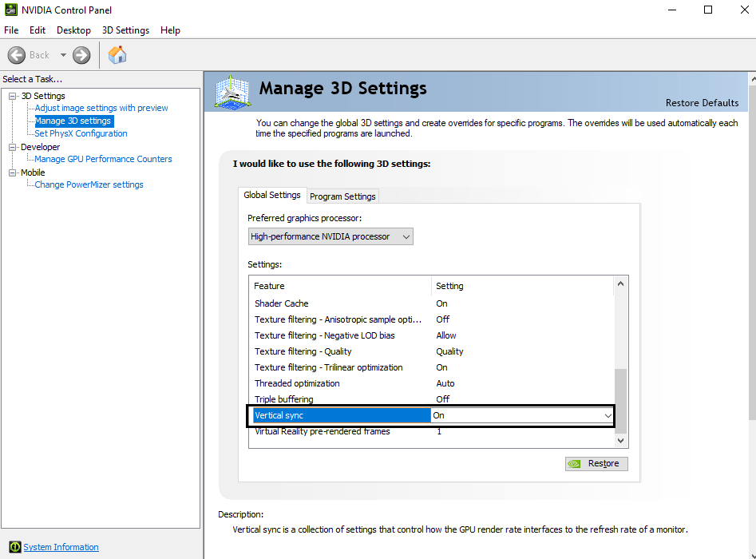Click the settings list scrollbar thumb
Image resolution: width=756 pixels, height=559 pixels.
620,401
